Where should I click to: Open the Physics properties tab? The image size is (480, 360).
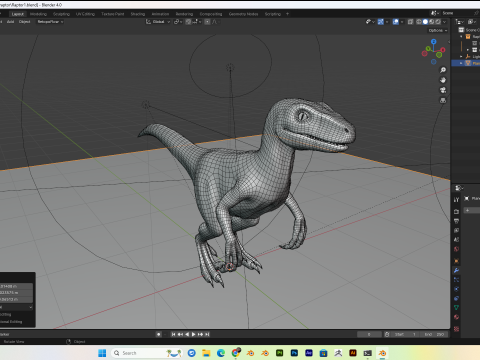coord(456,289)
